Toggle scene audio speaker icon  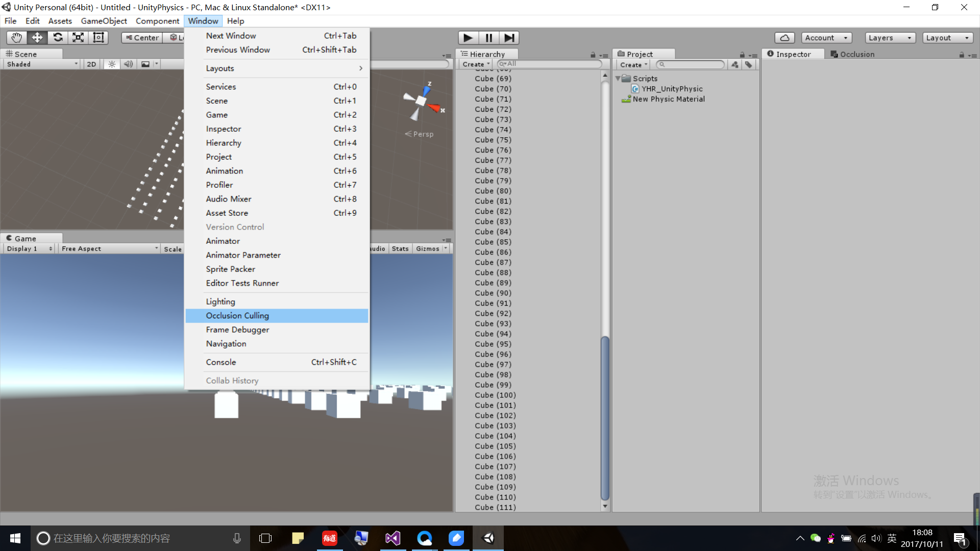(x=129, y=64)
